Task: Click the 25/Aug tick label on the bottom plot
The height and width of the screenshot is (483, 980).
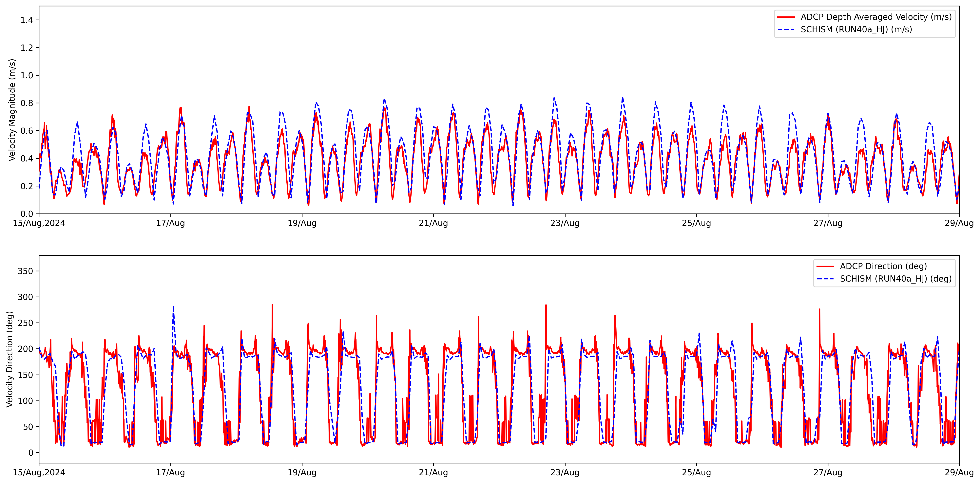Action: [696, 473]
